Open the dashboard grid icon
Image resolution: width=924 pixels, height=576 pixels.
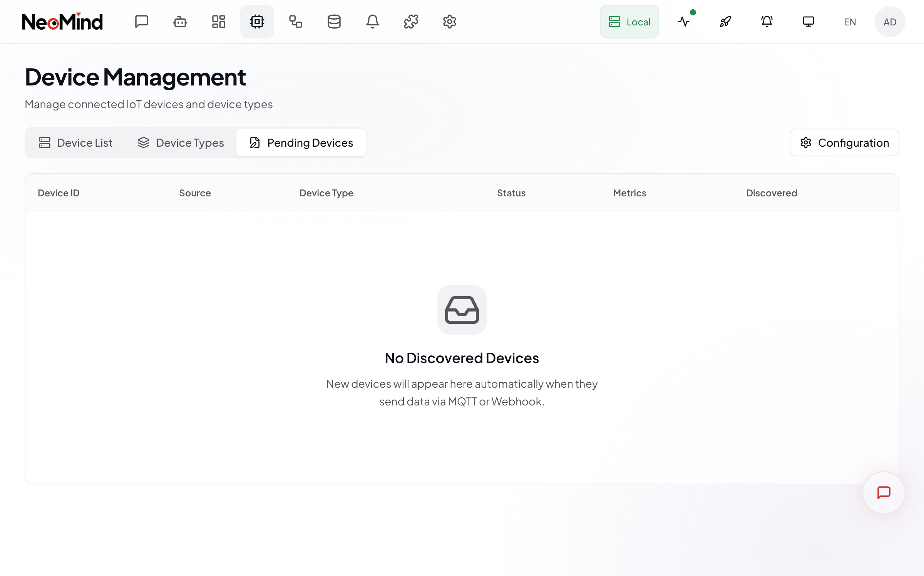pos(219,22)
